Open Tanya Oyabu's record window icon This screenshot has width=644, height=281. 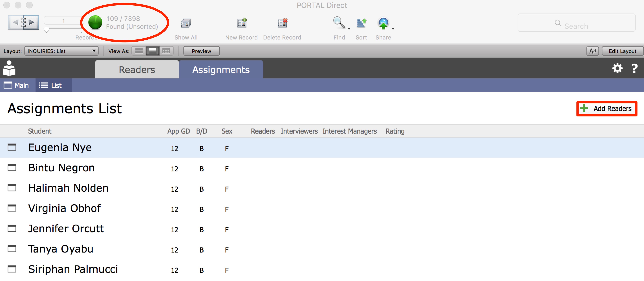click(12, 249)
